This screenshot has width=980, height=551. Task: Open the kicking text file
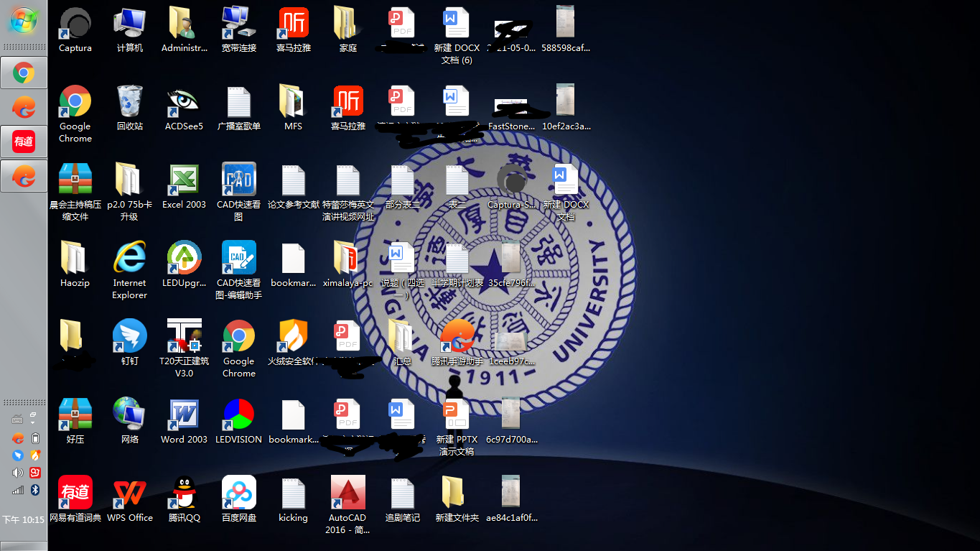(294, 500)
